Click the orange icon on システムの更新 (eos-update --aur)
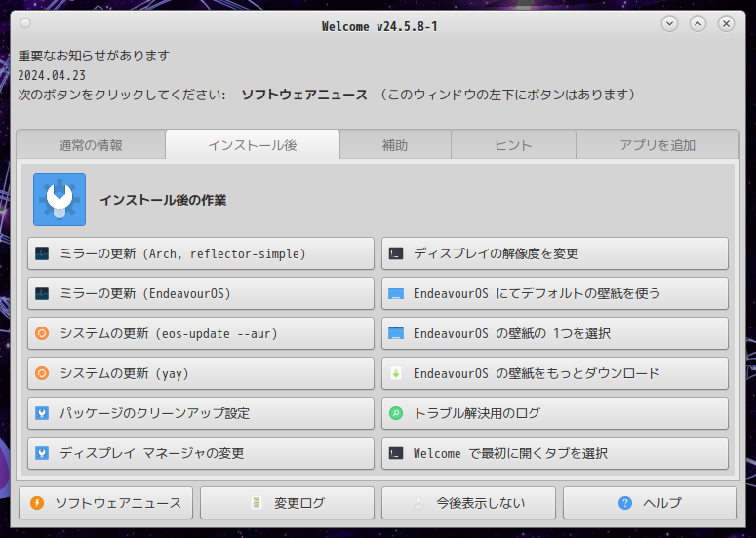 [x=42, y=333]
